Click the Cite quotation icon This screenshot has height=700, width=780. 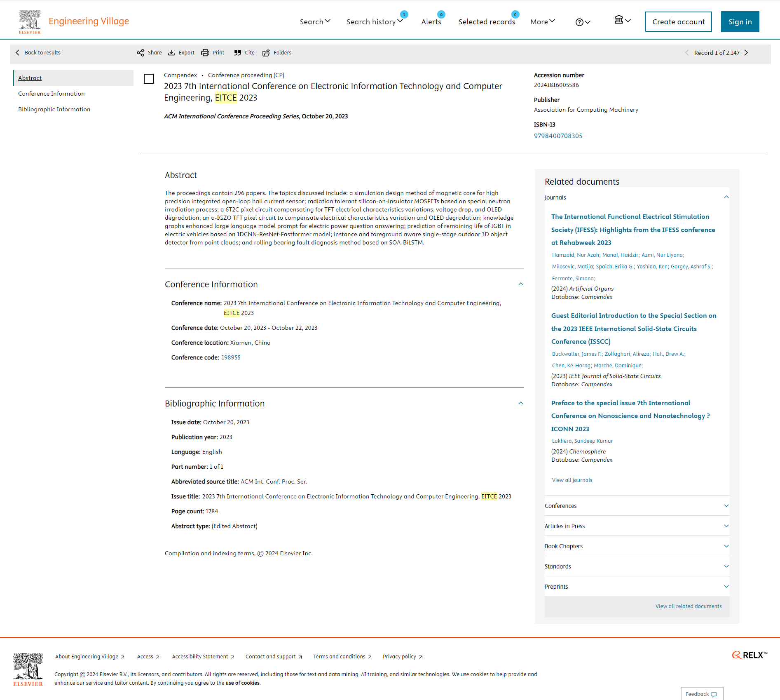(238, 53)
